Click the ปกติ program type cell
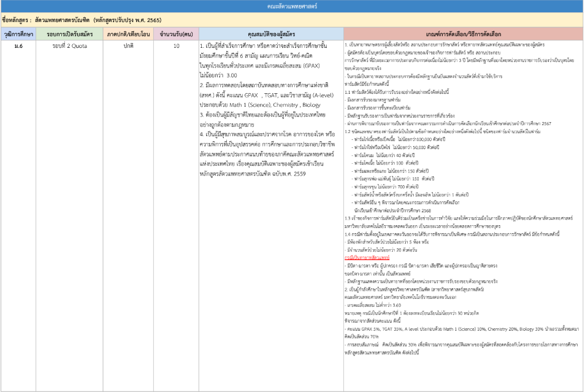Viewport: 585px width, 392px height. pyautogui.click(x=129, y=46)
